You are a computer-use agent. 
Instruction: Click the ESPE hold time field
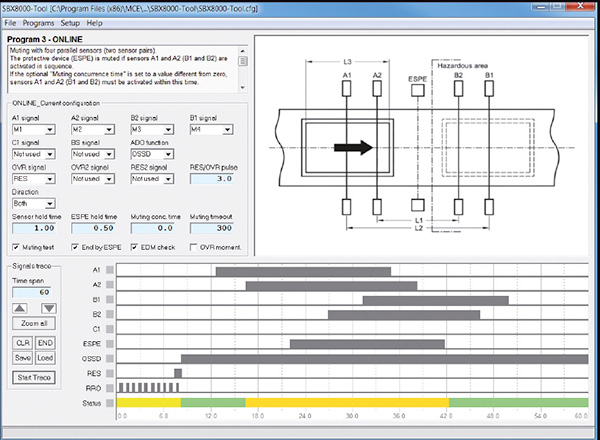click(x=93, y=228)
